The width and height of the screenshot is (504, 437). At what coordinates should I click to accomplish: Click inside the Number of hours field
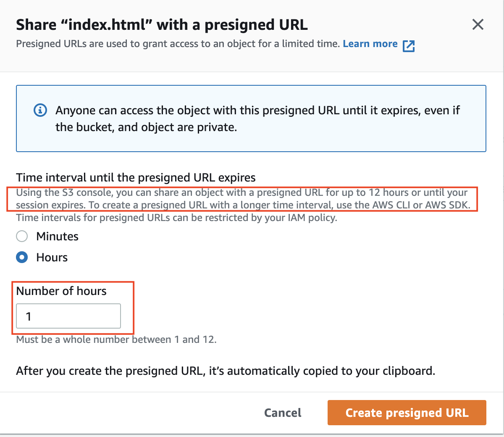coord(67,316)
